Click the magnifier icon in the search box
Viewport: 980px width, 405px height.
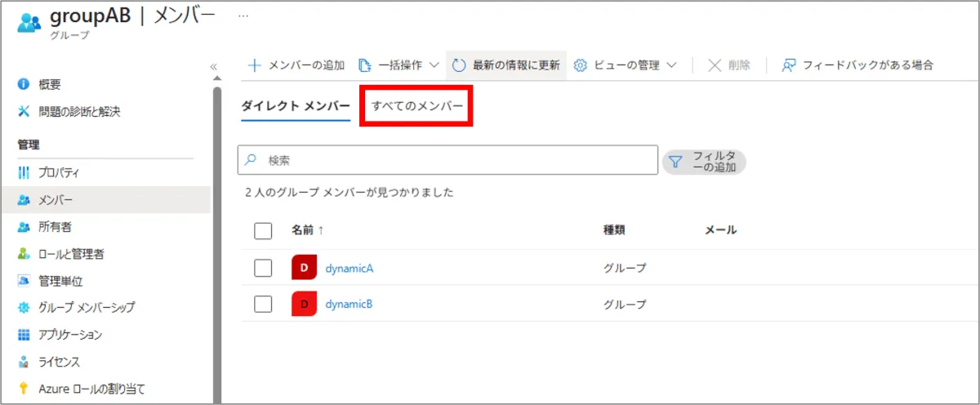252,160
